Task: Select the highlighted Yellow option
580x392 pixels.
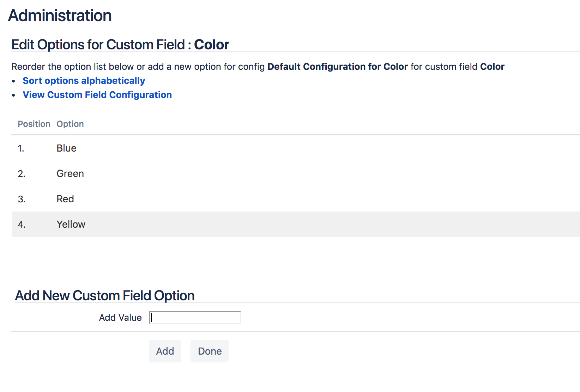Action: point(71,225)
